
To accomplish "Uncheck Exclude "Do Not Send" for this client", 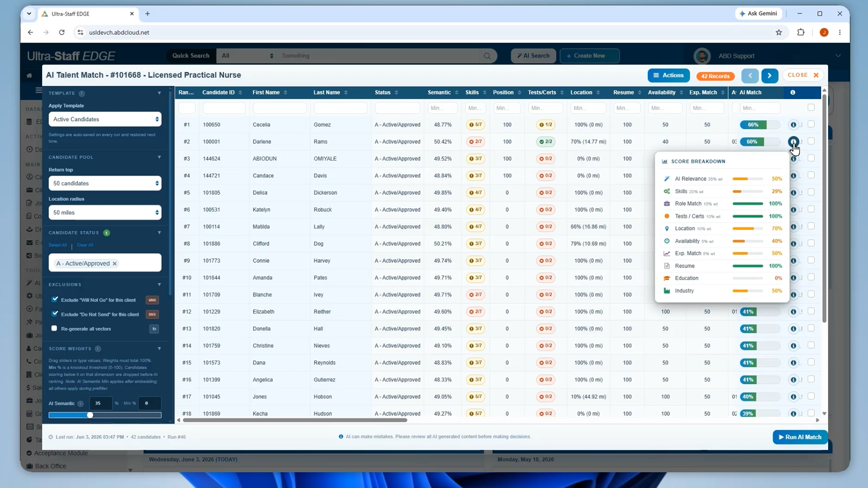I will [x=55, y=314].
